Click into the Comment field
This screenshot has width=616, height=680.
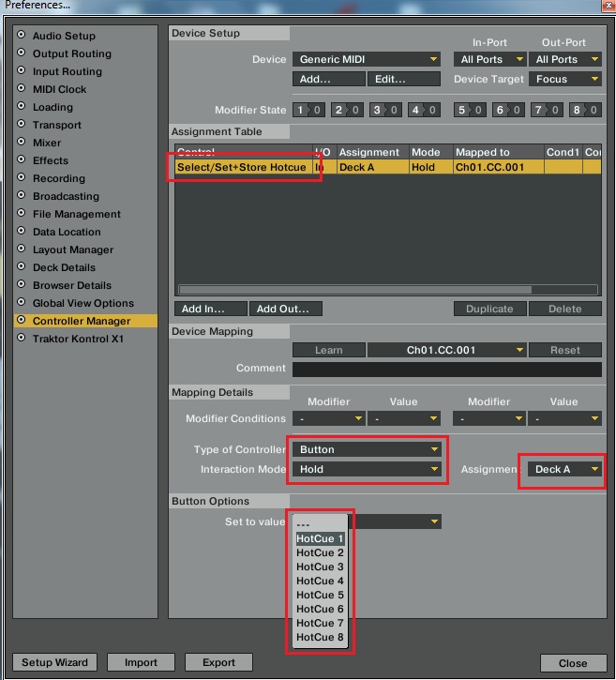[447, 370]
